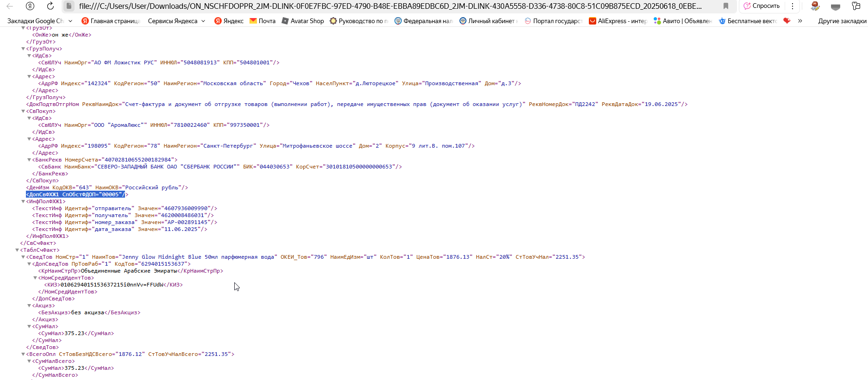Collapse the ДопСведТов XML node
This screenshot has height=380, width=868.
tap(29, 264)
